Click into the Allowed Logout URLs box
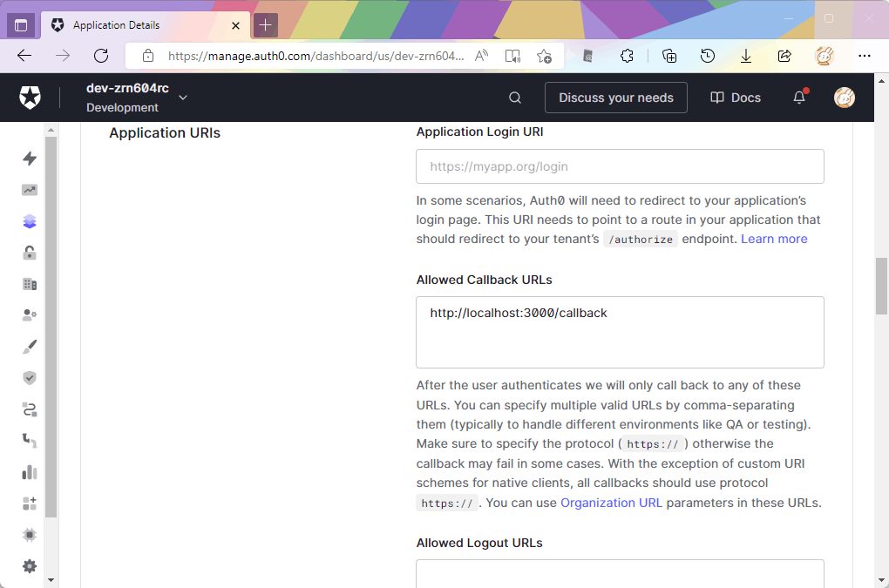 point(620,573)
